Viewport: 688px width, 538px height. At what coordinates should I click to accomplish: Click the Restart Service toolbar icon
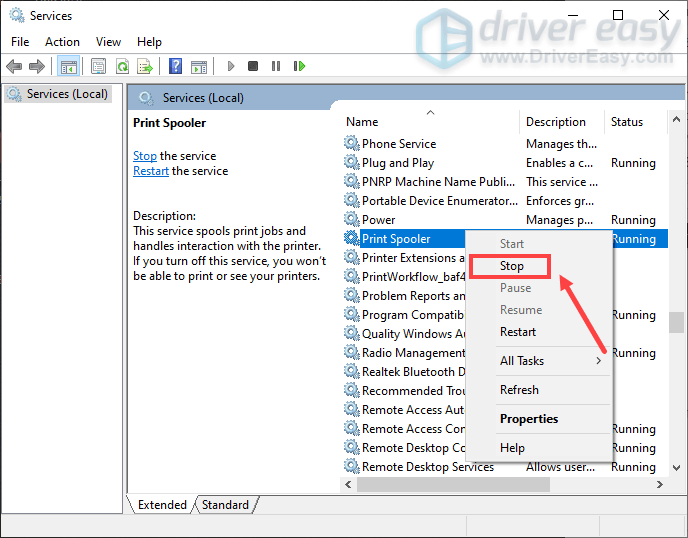(x=299, y=66)
